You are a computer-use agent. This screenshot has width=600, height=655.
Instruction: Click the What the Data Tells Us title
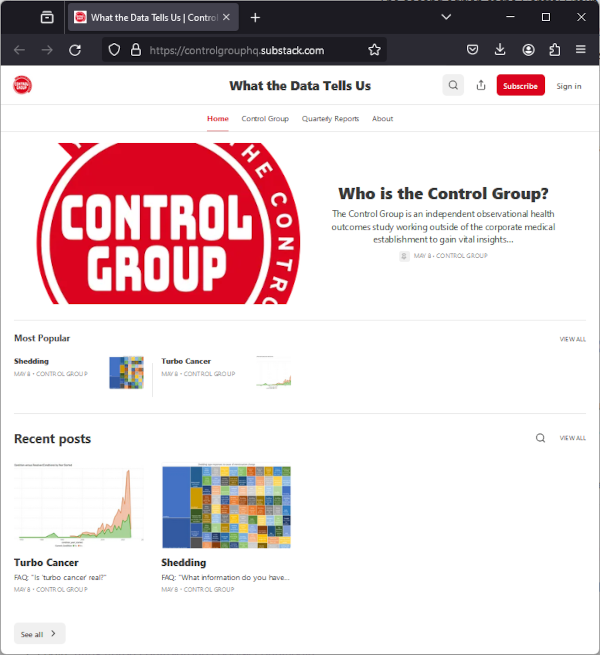(x=300, y=86)
